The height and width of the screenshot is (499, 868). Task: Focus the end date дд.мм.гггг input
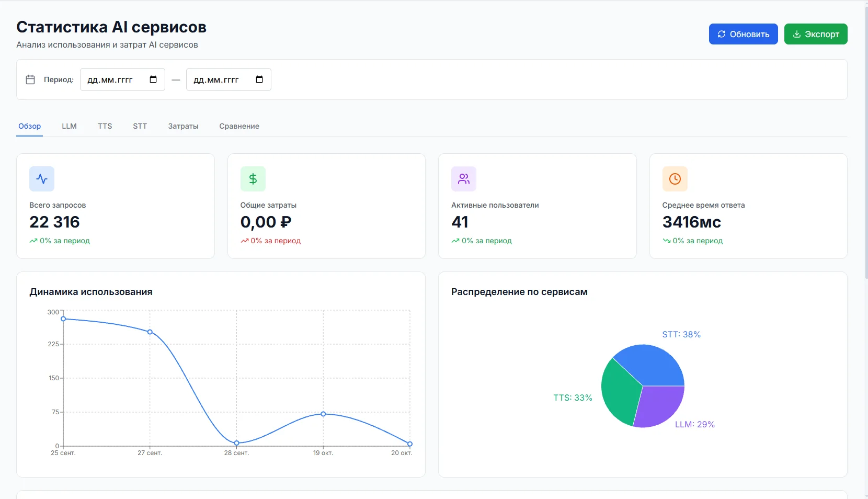point(229,80)
